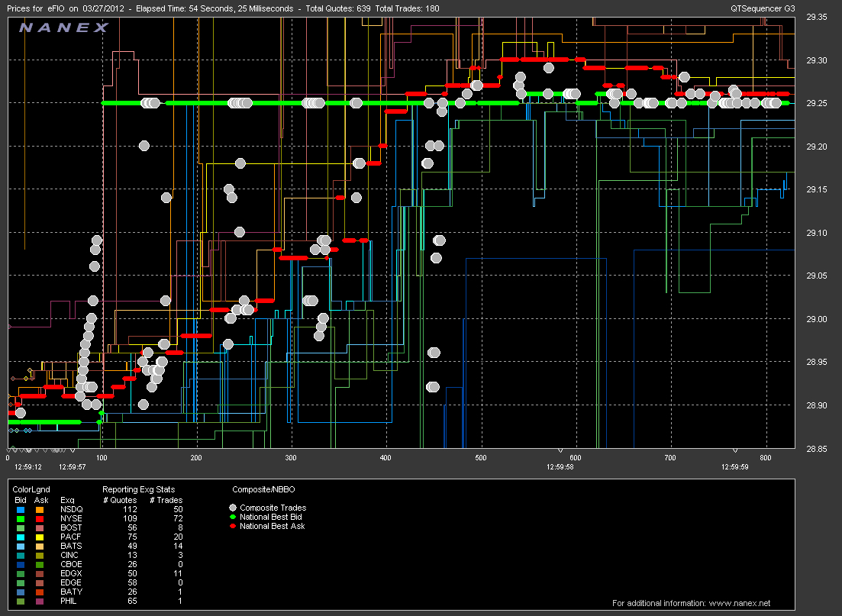Image resolution: width=842 pixels, height=616 pixels.
Task: Pick the BATY ask color swatch
Action: coord(40,592)
